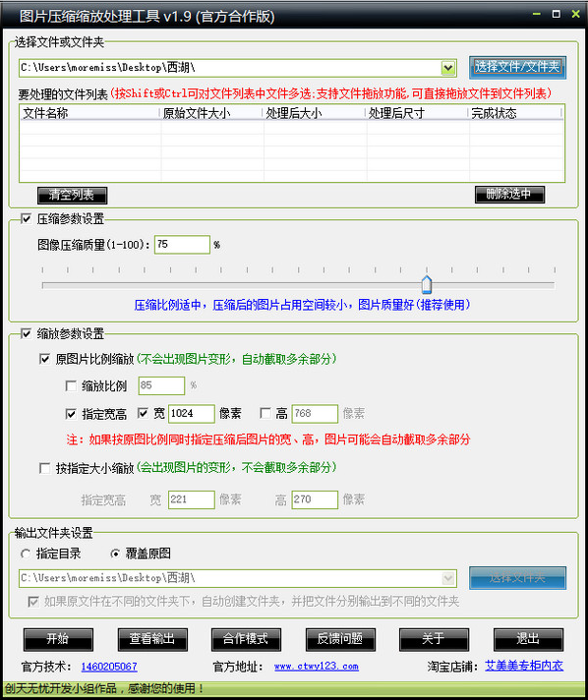This screenshot has height=700, width=588.
Task: Minimize the image compression tool window
Action: tap(537, 15)
